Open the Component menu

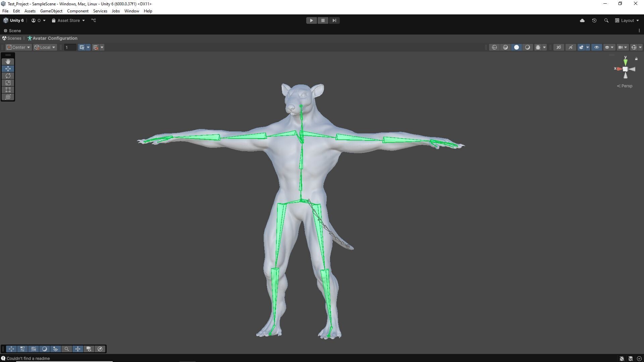[77, 11]
